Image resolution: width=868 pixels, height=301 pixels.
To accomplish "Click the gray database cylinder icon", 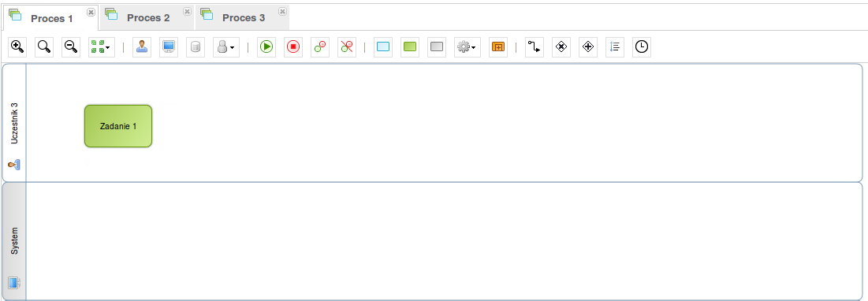I will 196,47.
